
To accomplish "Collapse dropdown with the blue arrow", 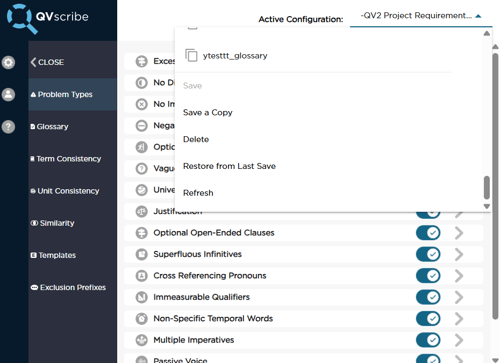I will (x=478, y=16).
